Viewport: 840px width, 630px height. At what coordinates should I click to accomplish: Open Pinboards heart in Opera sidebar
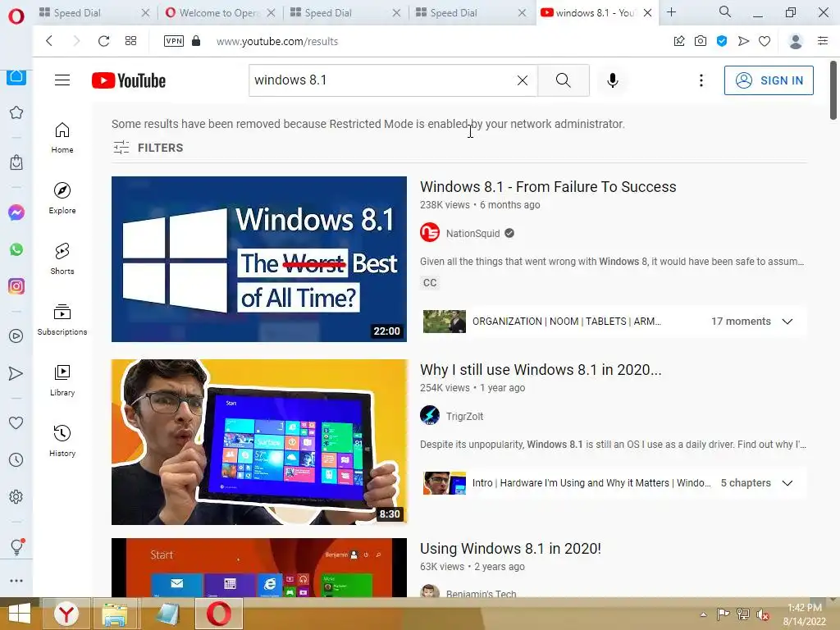(16, 422)
